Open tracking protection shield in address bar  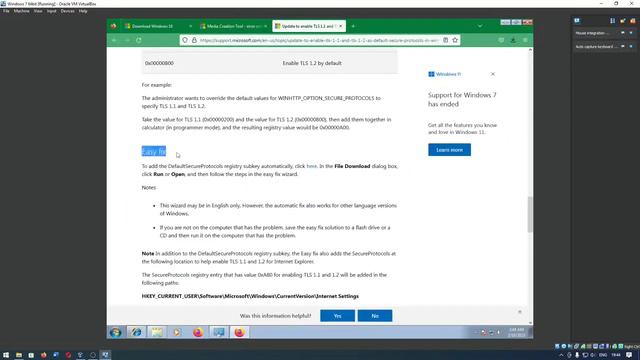tap(185, 40)
